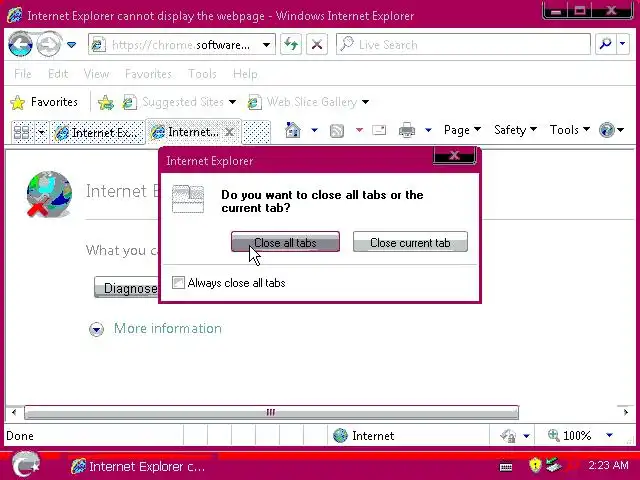Screen dimensions: 640x480
Task: Expand the More information arrow icon
Action: 96,329
